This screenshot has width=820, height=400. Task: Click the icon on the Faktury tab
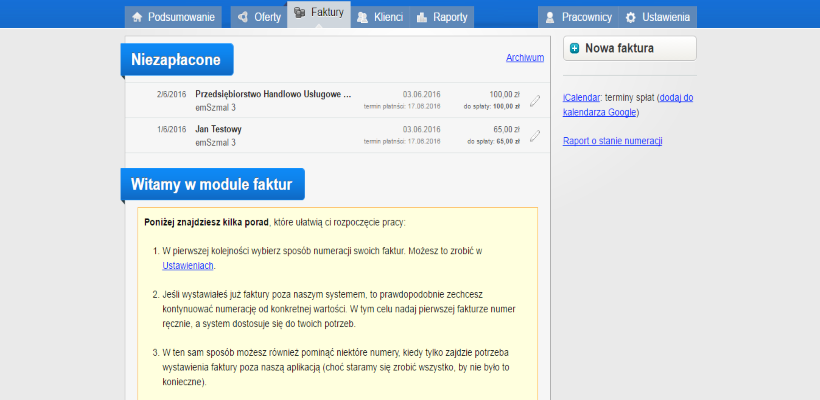coord(299,14)
